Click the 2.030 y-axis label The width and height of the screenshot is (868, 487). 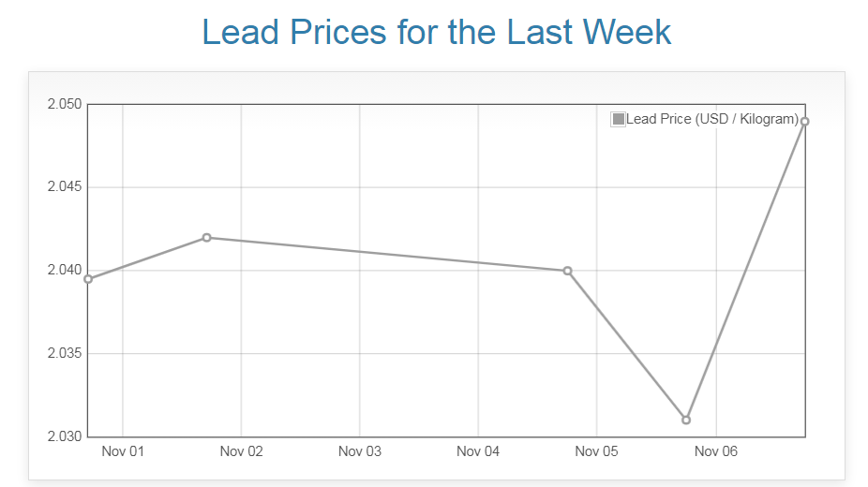65,436
